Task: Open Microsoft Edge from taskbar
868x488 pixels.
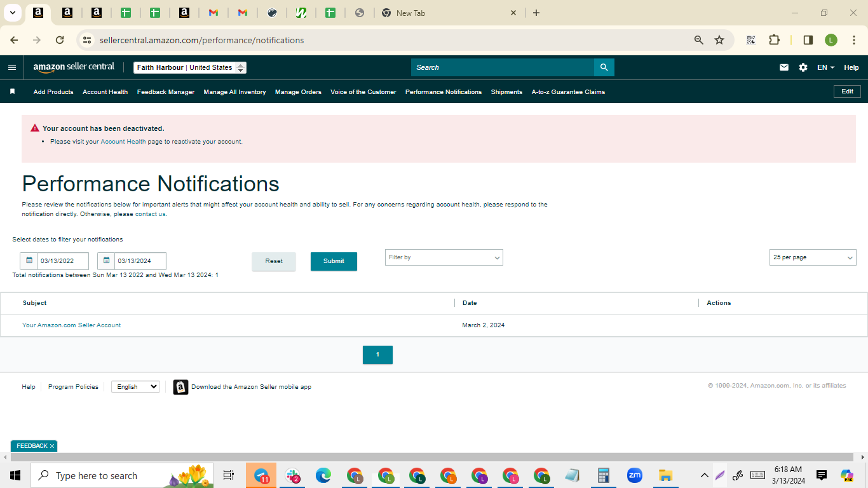Action: (x=323, y=475)
